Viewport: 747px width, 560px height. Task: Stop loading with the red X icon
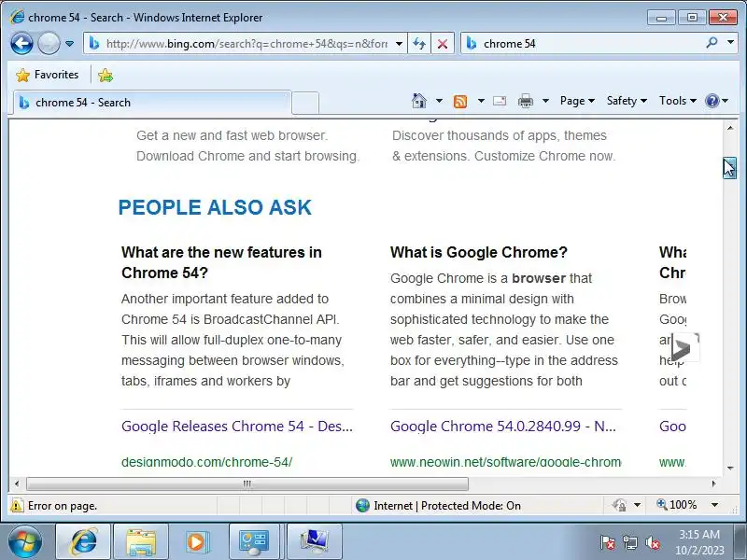click(443, 44)
